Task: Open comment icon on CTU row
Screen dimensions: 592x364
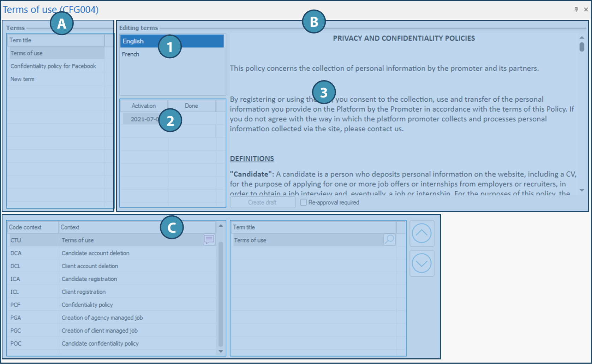Action: 209,240
